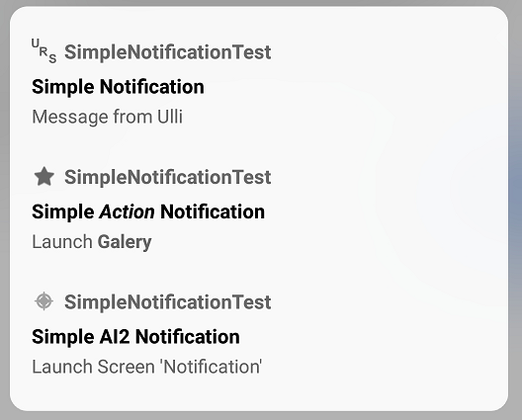Click the italic word 'Action'
The width and height of the screenshot is (522, 420).
[x=127, y=212]
